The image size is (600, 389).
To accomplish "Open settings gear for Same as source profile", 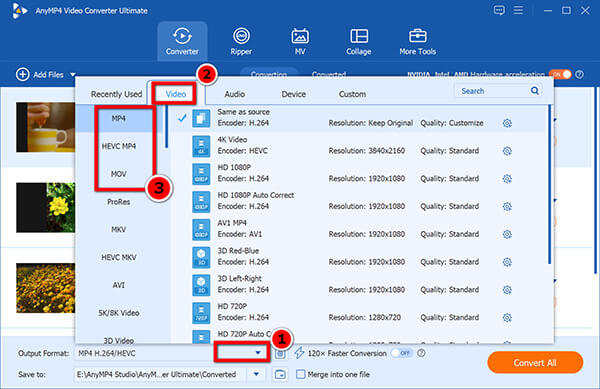I will coord(507,123).
